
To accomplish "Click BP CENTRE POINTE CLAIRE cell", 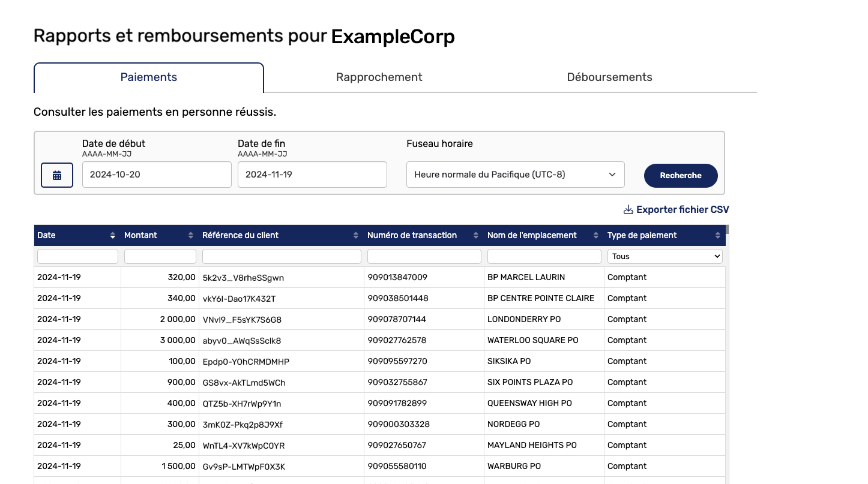I will [x=544, y=298].
